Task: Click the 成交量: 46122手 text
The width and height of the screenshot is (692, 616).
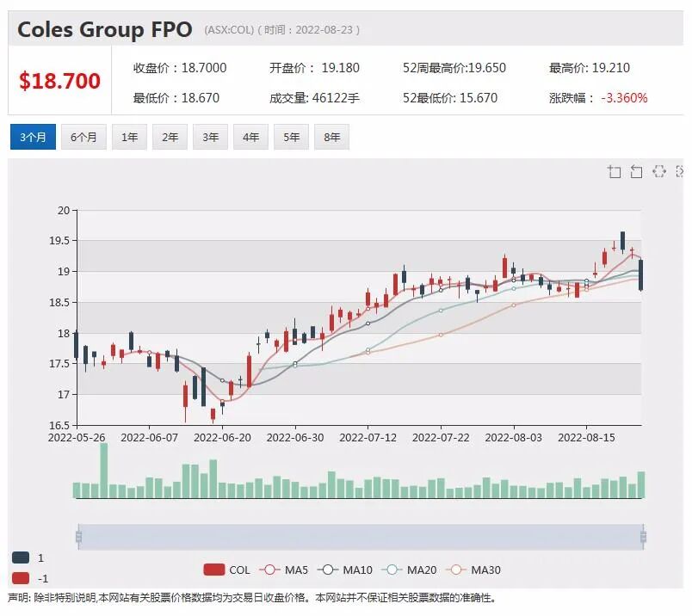Action: point(314,97)
